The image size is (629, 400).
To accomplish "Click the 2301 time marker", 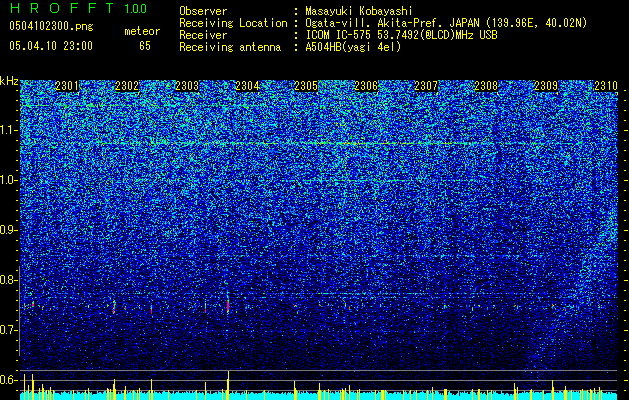I will (67, 86).
